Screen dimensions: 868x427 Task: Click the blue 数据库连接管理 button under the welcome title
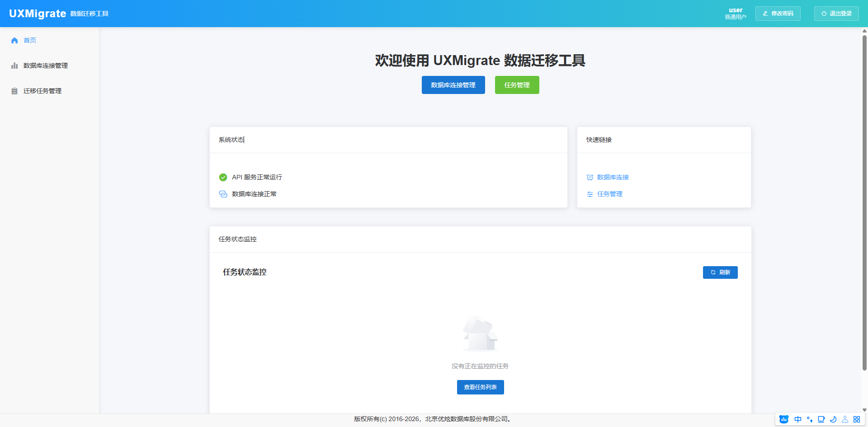(453, 85)
